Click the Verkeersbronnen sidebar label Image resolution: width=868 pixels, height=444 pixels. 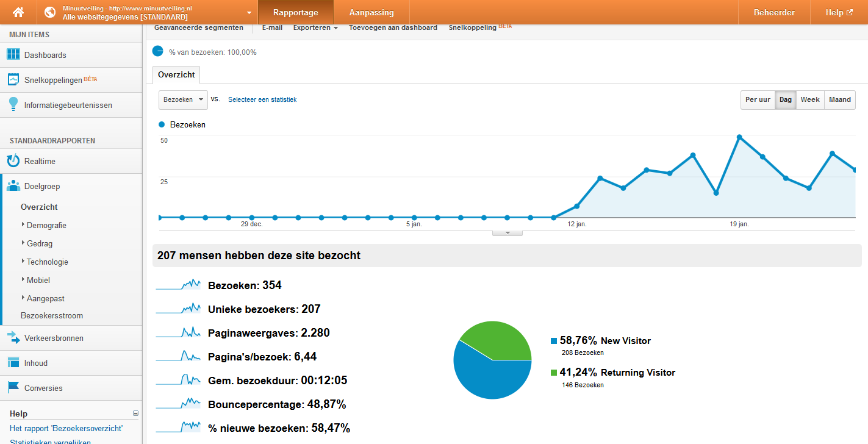click(x=54, y=338)
